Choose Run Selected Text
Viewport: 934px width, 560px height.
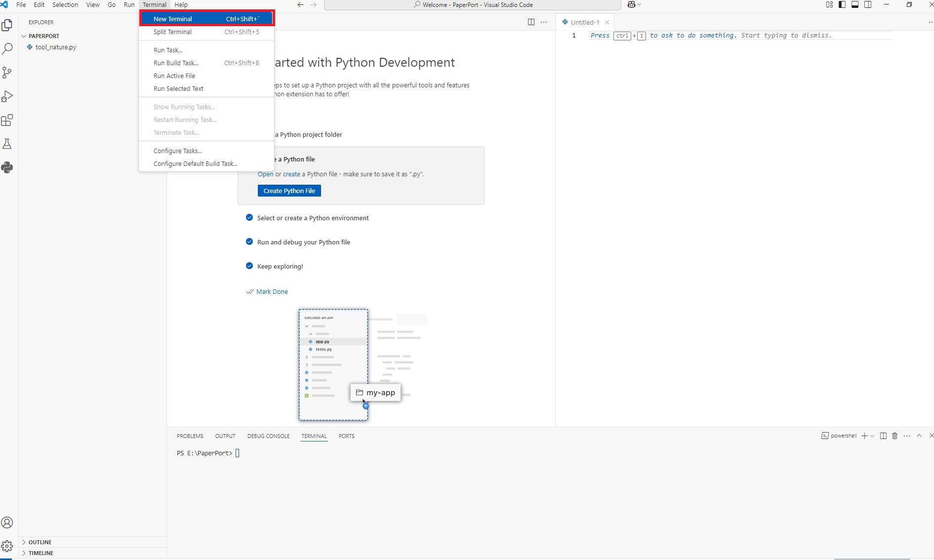point(206,88)
